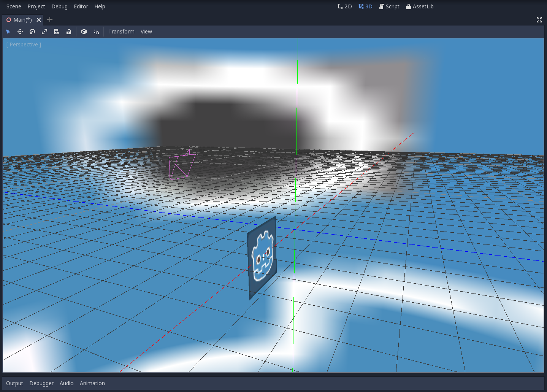This screenshot has height=392, width=547.
Task: Toggle the Use Snap magnet icon
Action: [x=97, y=32]
